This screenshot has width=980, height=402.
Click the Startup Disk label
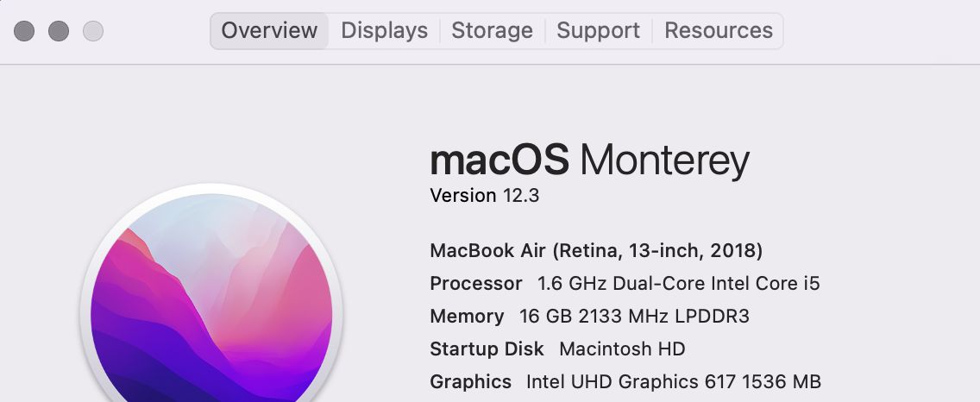[487, 349]
